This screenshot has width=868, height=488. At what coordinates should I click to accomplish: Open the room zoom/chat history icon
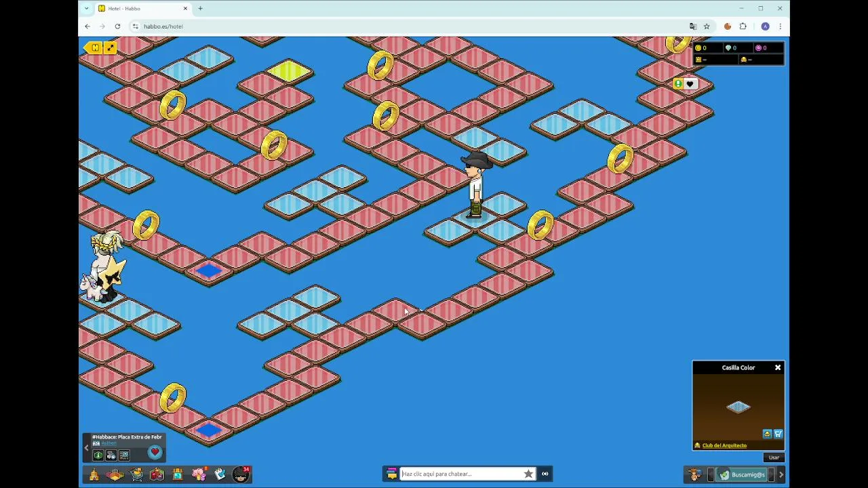[124, 455]
